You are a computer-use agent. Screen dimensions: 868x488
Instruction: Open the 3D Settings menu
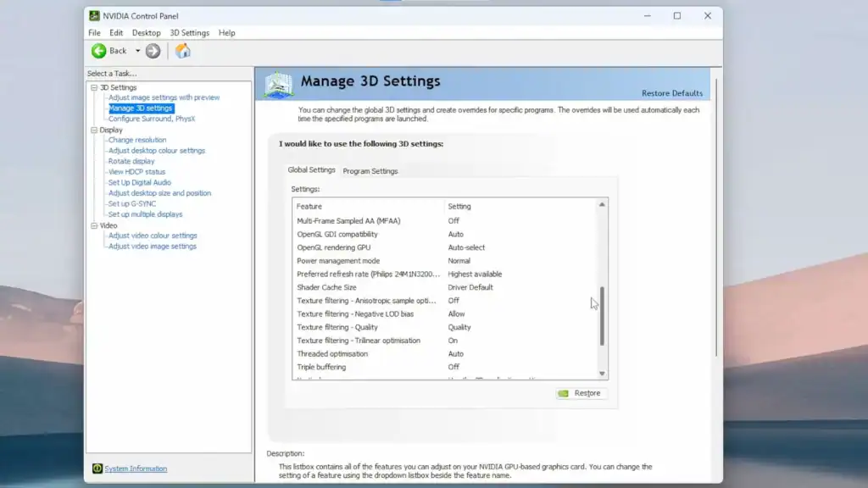coord(189,33)
